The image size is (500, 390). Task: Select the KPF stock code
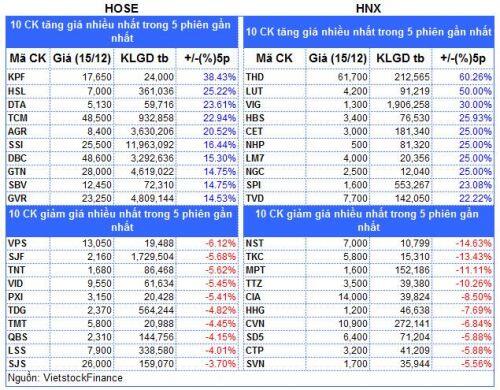click(x=17, y=77)
